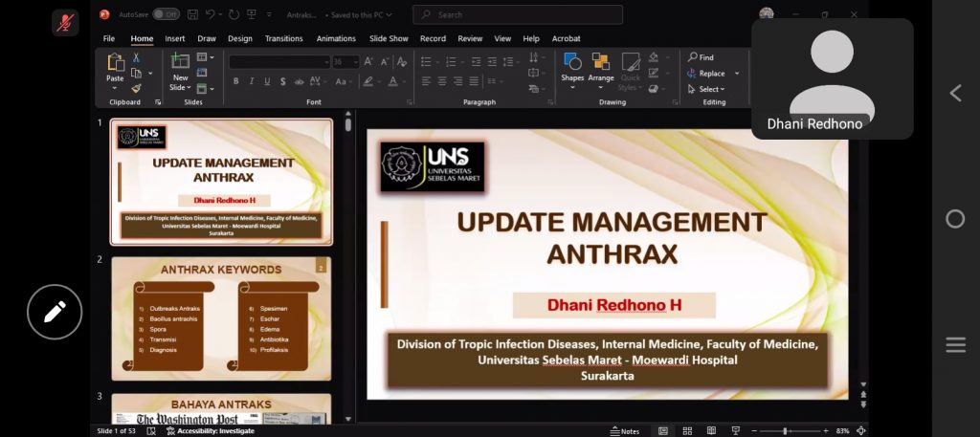The height and width of the screenshot is (437, 980).
Task: Toggle Center alignment
Action: click(442, 81)
